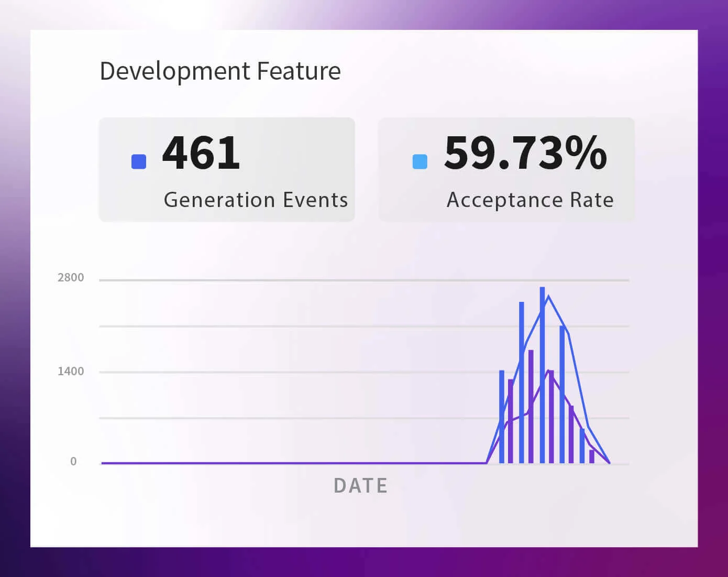Click the 59.73% value
The width and height of the screenshot is (728, 577).
525,153
